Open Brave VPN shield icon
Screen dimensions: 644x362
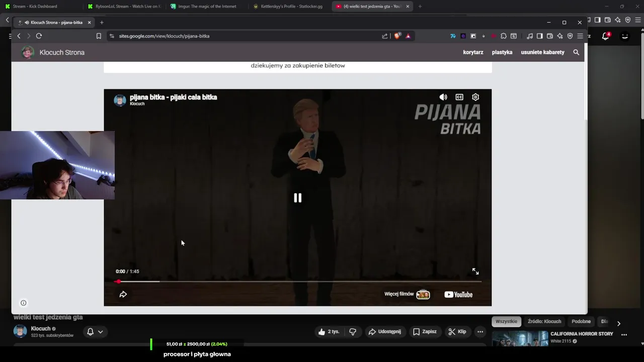tap(570, 36)
